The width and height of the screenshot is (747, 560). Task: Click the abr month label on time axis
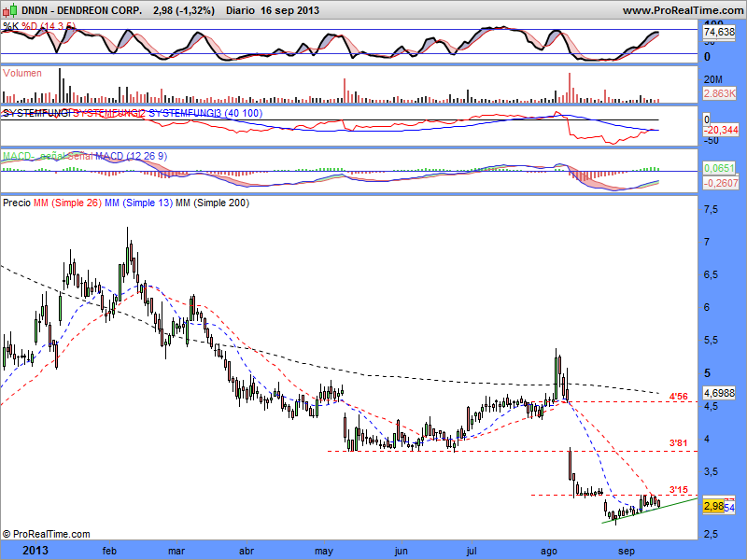click(247, 551)
